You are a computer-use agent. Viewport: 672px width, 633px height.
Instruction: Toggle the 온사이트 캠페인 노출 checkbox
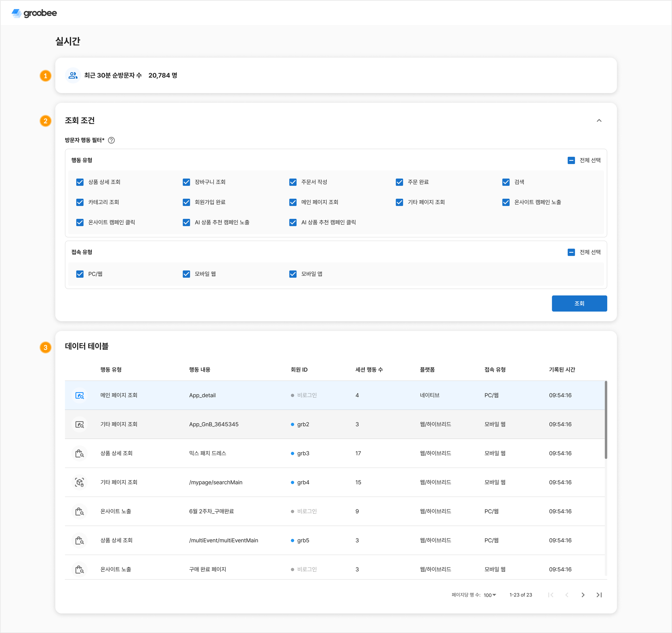pyautogui.click(x=506, y=202)
